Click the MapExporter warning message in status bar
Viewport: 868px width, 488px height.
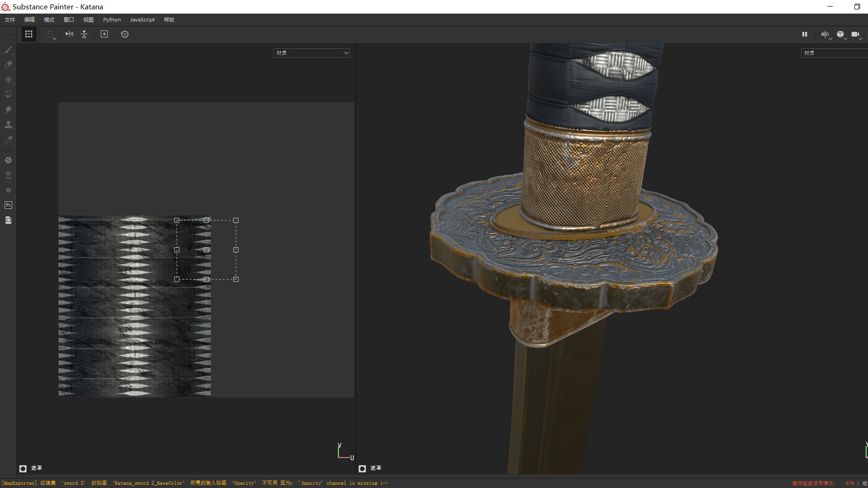[195, 483]
